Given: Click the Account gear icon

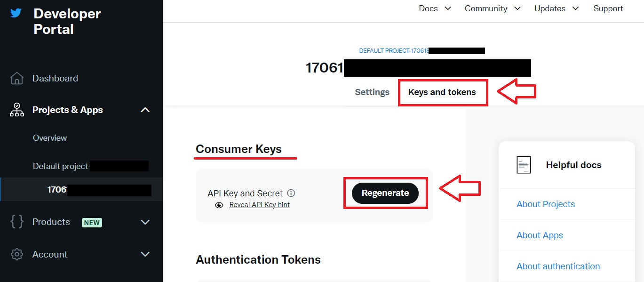Looking at the screenshot, I should pyautogui.click(x=17, y=254).
